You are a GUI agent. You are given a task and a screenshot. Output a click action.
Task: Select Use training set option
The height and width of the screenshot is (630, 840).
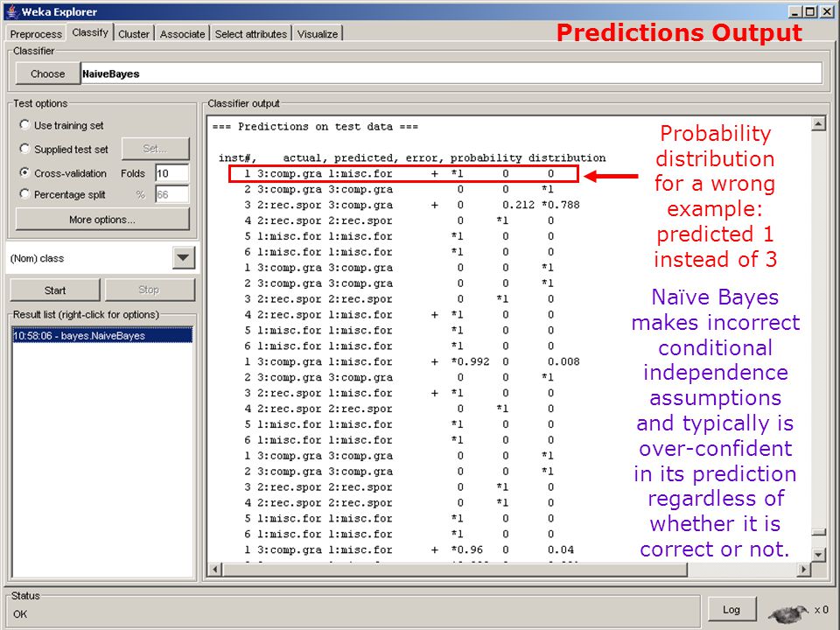[24, 125]
